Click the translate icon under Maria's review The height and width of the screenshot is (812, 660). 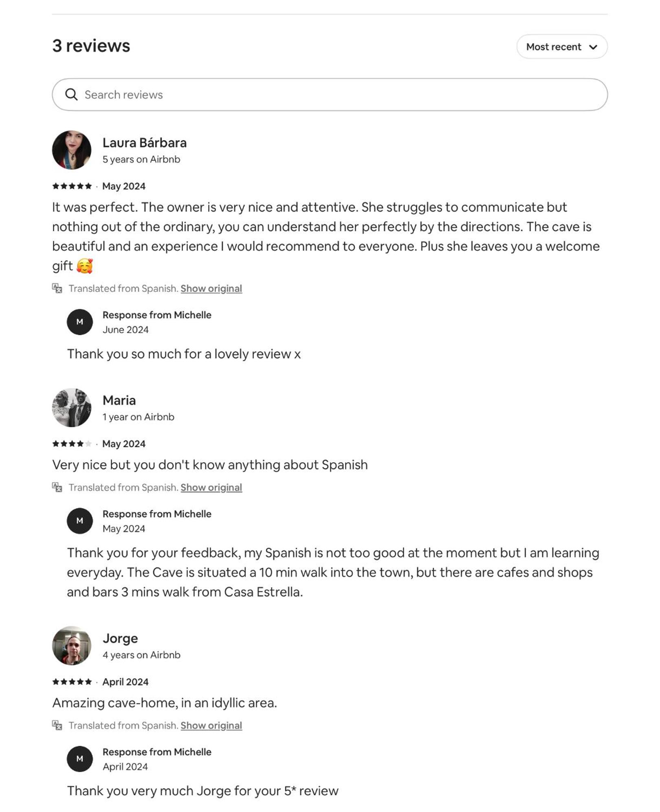tap(57, 487)
